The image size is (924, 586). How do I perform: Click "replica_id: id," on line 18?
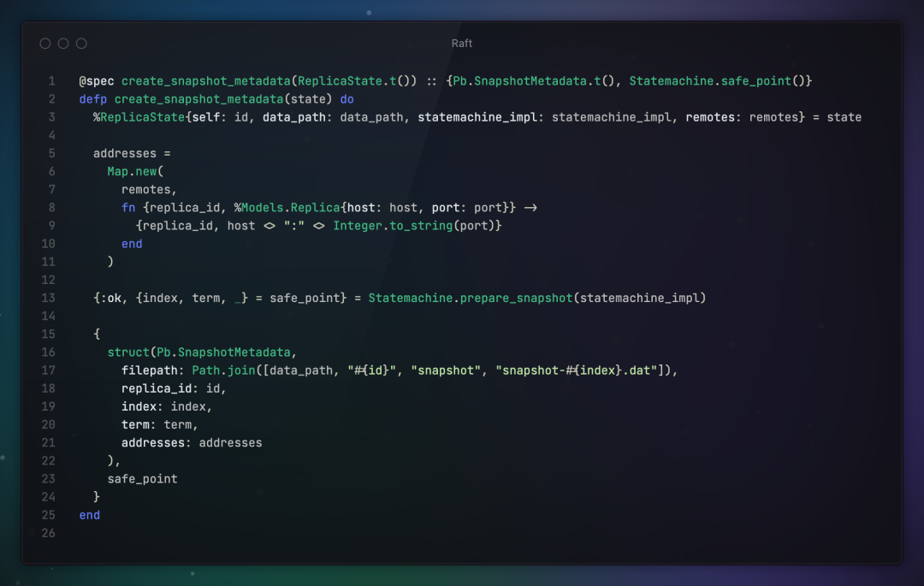(x=174, y=388)
